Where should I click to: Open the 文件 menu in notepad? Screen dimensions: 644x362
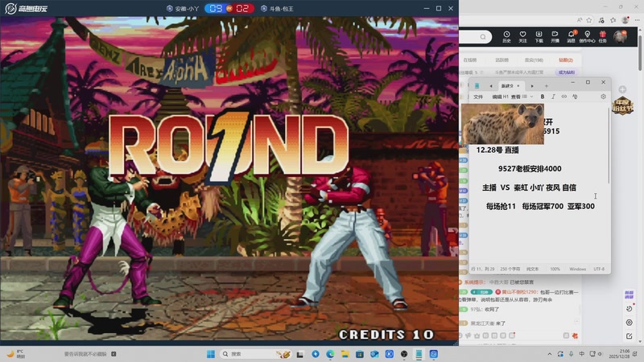pyautogui.click(x=478, y=97)
